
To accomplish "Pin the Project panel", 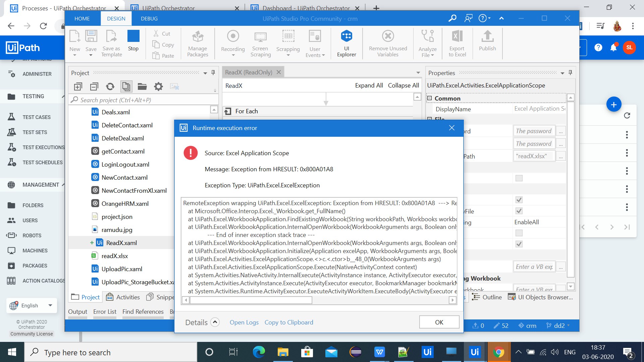I will click(x=213, y=73).
